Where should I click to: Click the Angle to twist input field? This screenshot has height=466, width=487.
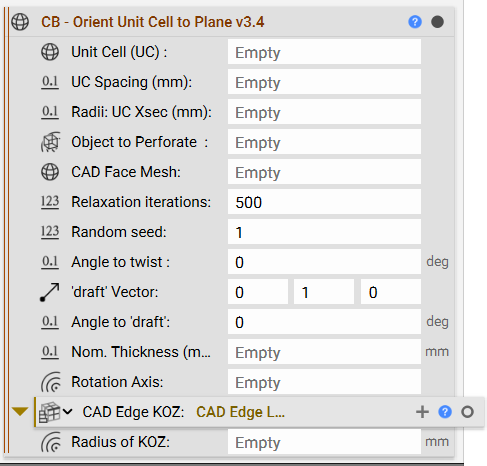click(324, 262)
